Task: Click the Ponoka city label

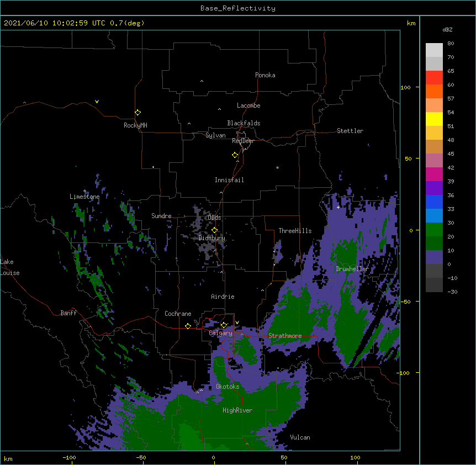Action: point(265,75)
